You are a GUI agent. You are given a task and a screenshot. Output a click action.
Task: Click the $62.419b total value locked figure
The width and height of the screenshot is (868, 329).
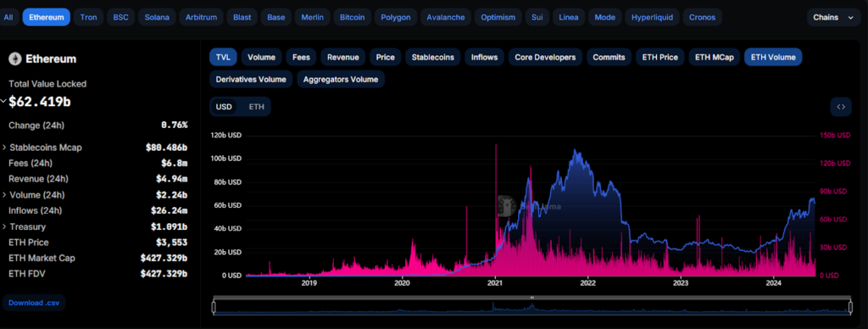[40, 102]
